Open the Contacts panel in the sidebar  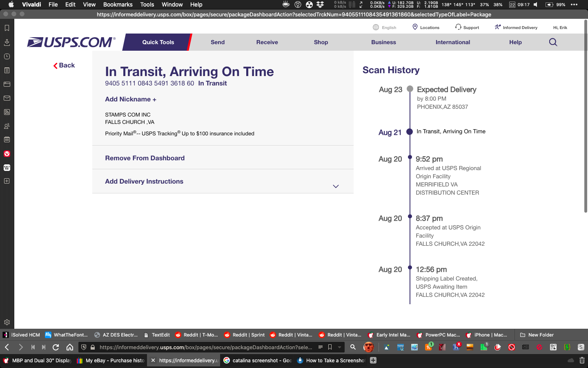point(7,126)
